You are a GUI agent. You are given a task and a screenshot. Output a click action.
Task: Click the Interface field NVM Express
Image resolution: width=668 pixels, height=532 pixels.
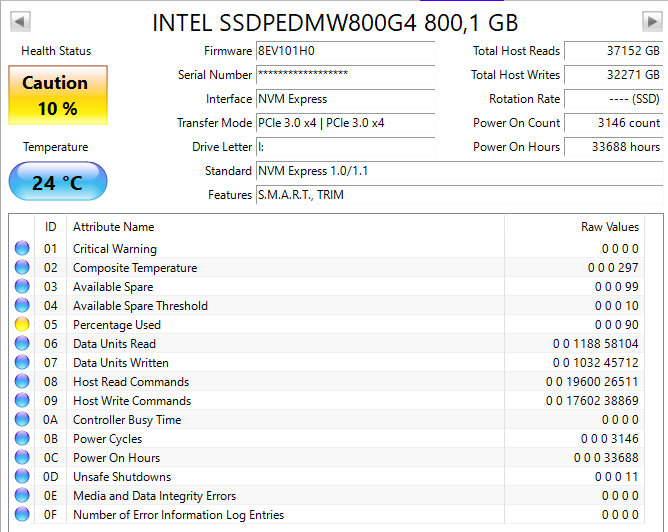tap(346, 99)
